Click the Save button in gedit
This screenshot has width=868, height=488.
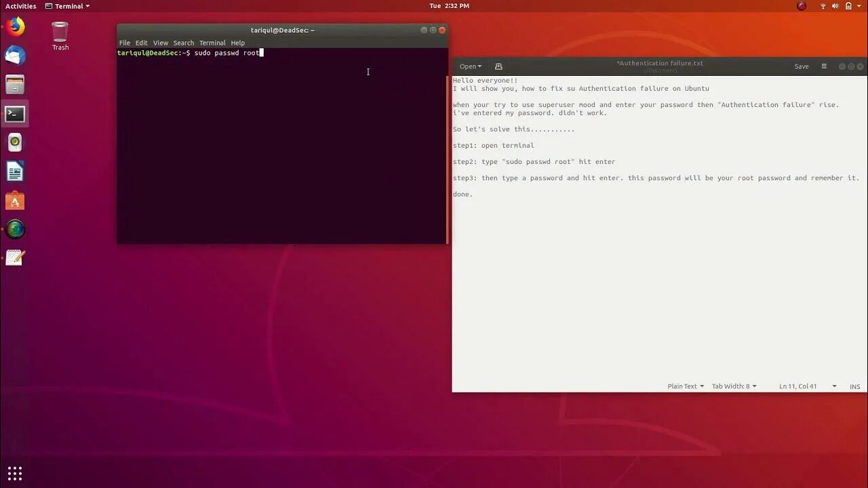(802, 66)
